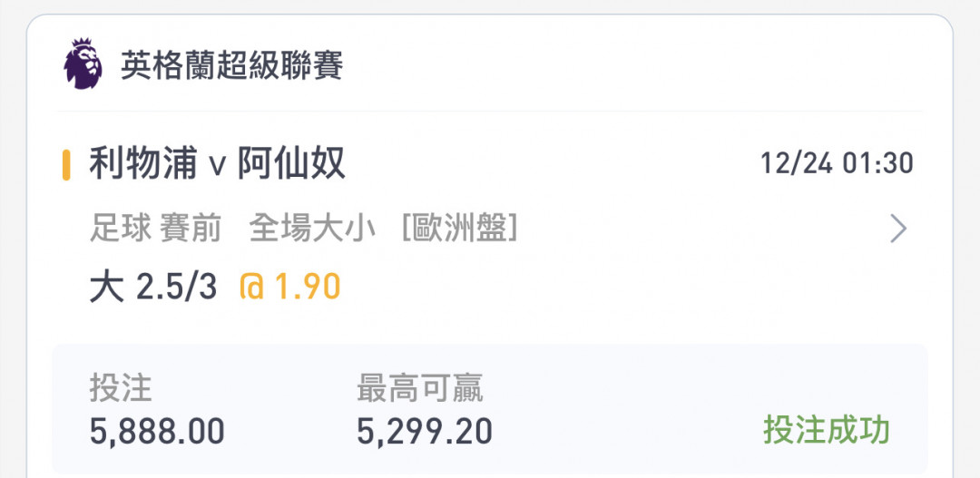Screen dimensions: 980x478
Task: Expand bet details with the right chevron
Action: (898, 229)
